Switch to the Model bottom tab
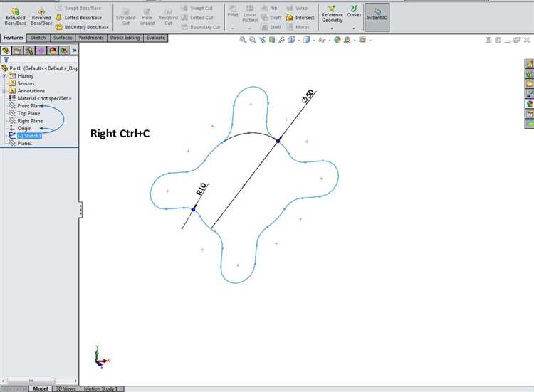 tap(41, 388)
